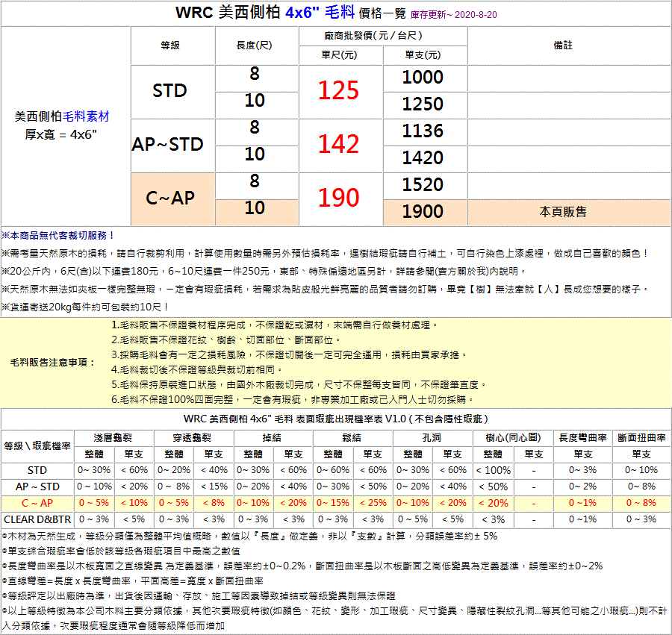Click the blue notice "※本商品無代客裁切服務！"

(x=57, y=236)
